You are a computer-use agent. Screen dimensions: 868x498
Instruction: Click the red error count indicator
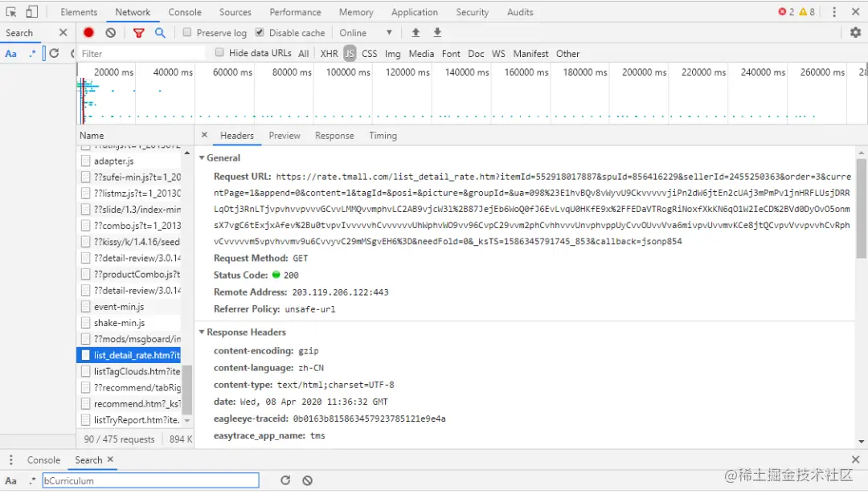(x=786, y=11)
